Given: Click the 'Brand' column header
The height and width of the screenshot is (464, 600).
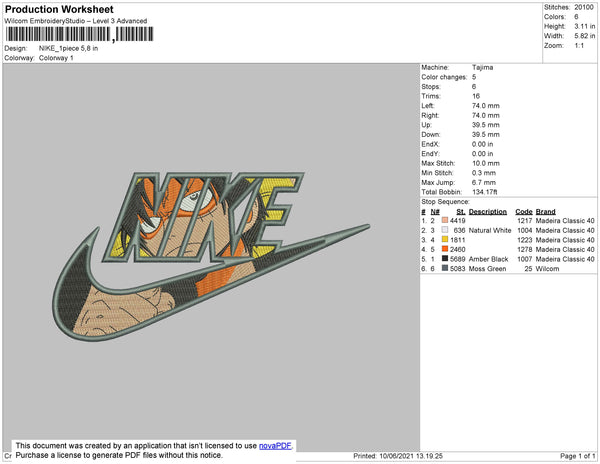Looking at the screenshot, I should click(546, 212).
